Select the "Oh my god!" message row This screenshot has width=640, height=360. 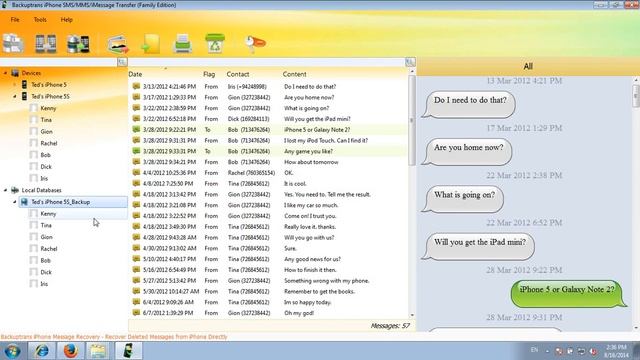[268, 313]
